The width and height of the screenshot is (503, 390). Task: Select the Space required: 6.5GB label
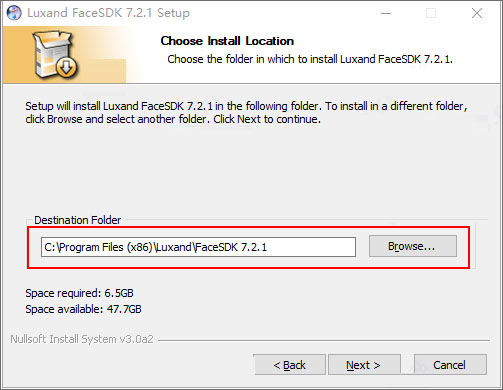(79, 293)
